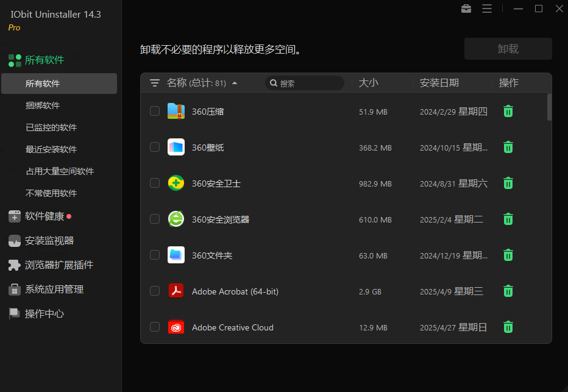Select the 360安全卫士 name text
Screen dimensions: 568x392
click(x=216, y=184)
